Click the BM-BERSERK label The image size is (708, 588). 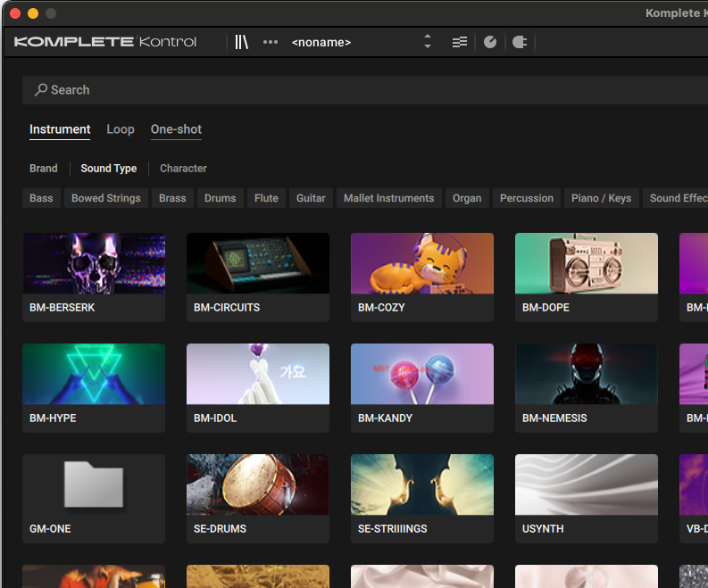[x=62, y=308]
